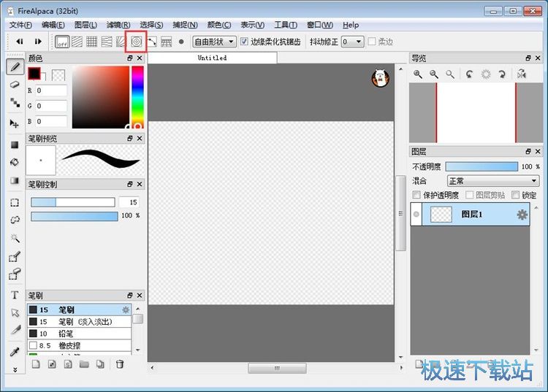This screenshot has width=548, height=392.
Task: Choose the Magic Wand tool
Action: (15, 238)
